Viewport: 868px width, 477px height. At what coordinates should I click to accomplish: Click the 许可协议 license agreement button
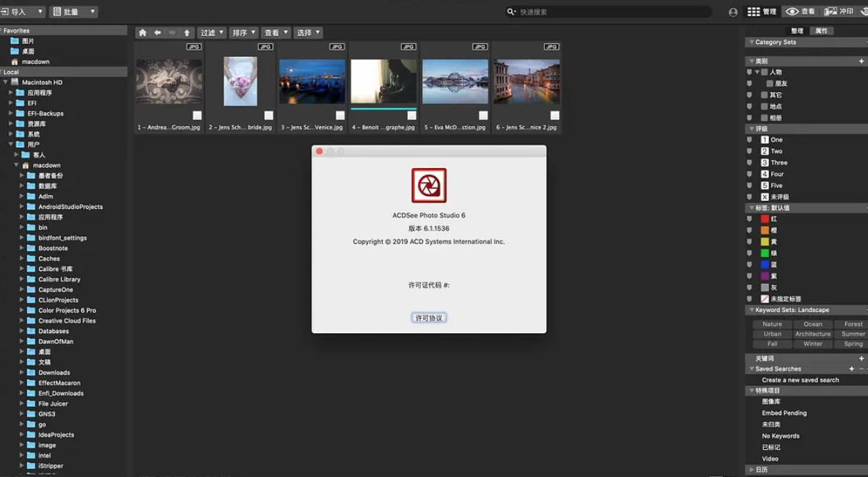pos(429,318)
